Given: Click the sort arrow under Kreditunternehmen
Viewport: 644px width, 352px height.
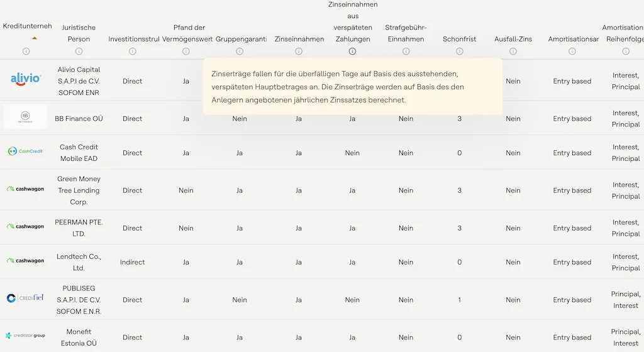Looking at the screenshot, I should (35, 38).
